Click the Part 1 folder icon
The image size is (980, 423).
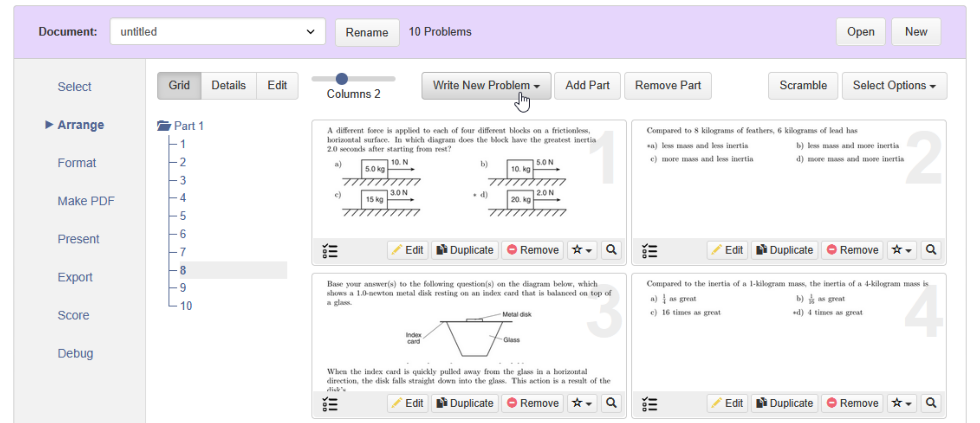(164, 125)
